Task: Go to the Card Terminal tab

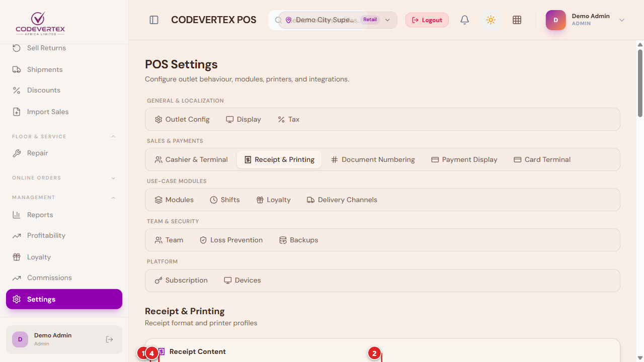Action: tap(542, 159)
